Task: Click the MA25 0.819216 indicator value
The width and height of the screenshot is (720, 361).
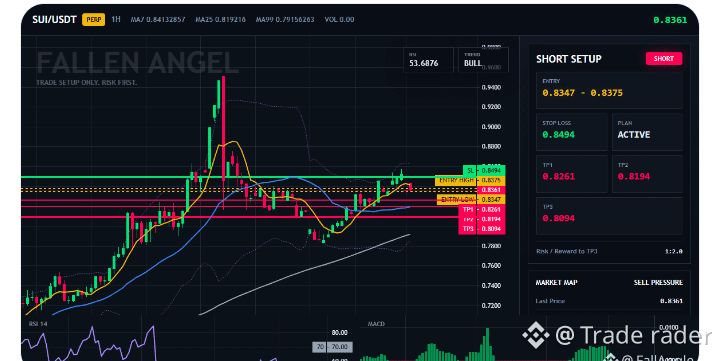Action: [x=220, y=19]
